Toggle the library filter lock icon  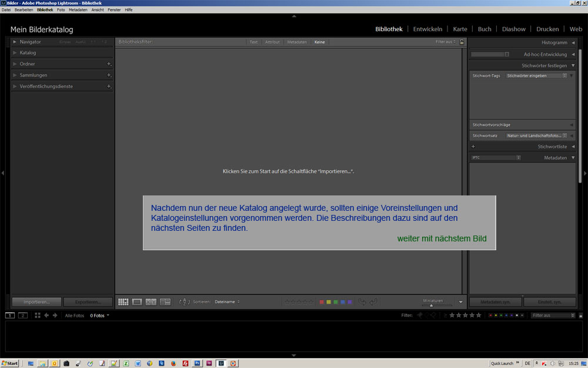(x=462, y=42)
